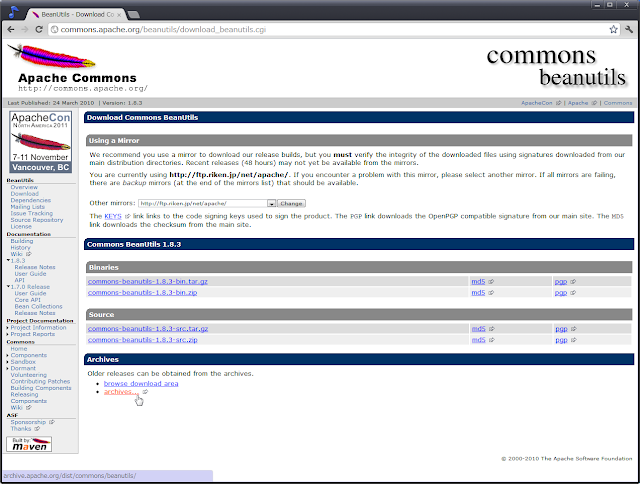Open Download in the sidebar
This screenshot has height=484, width=640.
click(x=24, y=194)
